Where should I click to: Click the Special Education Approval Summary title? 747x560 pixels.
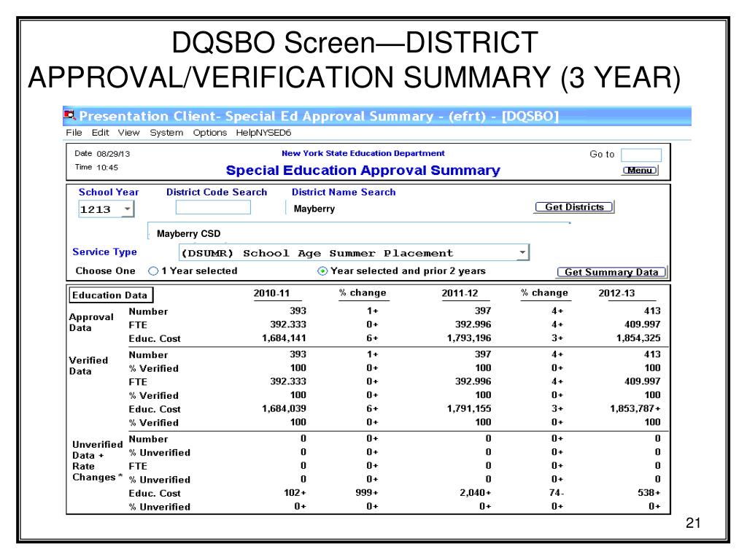(x=363, y=171)
